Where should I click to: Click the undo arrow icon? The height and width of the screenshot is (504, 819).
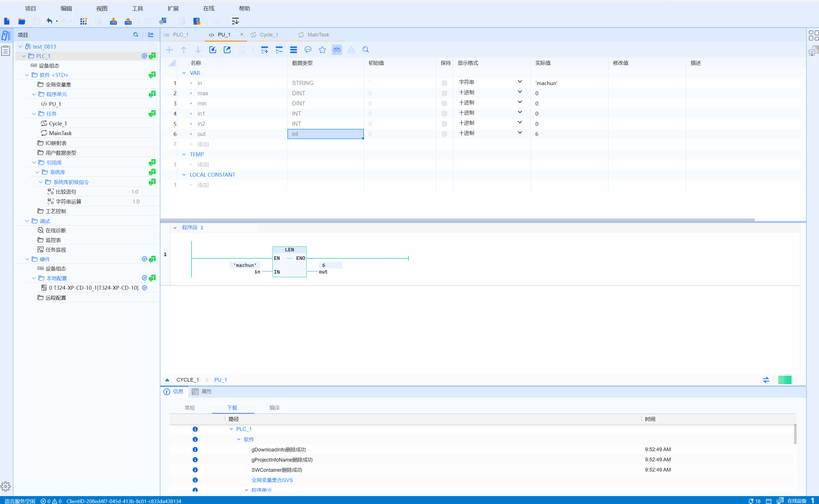click(x=49, y=21)
